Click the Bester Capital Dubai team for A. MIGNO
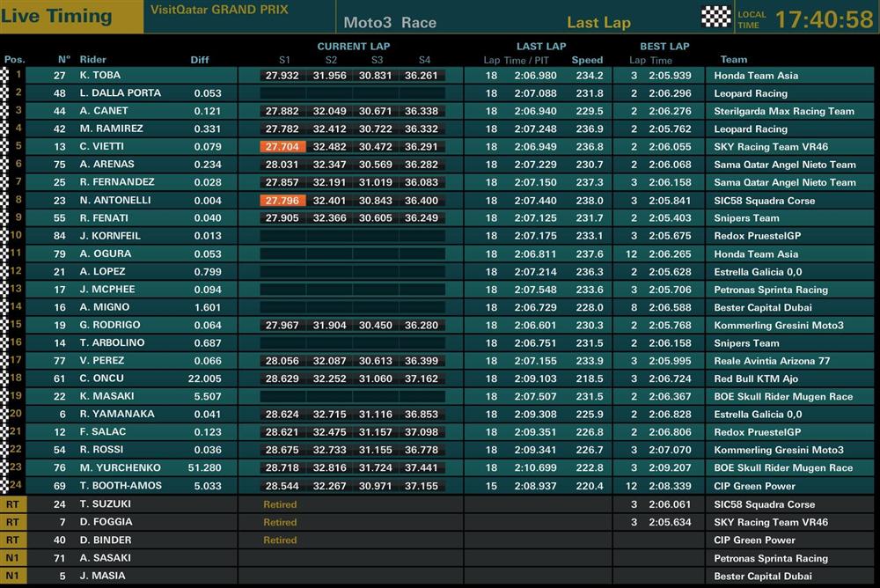Image resolution: width=880 pixels, height=588 pixels. click(763, 308)
